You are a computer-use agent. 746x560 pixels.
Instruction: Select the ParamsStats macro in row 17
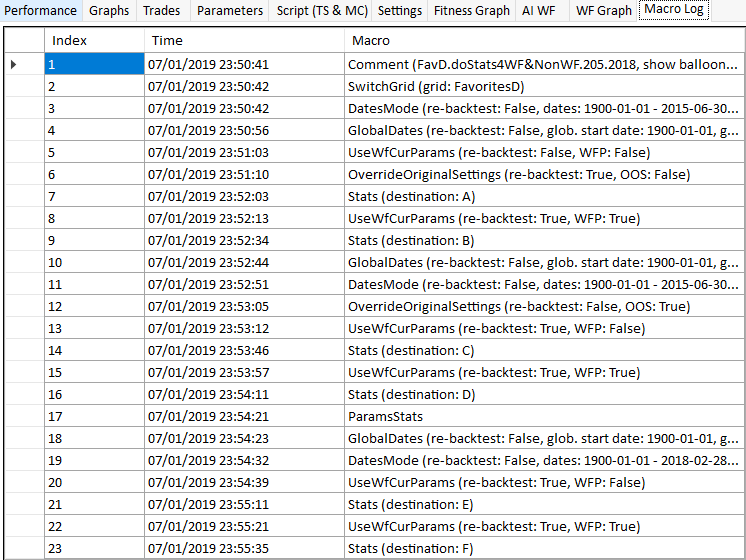point(385,416)
